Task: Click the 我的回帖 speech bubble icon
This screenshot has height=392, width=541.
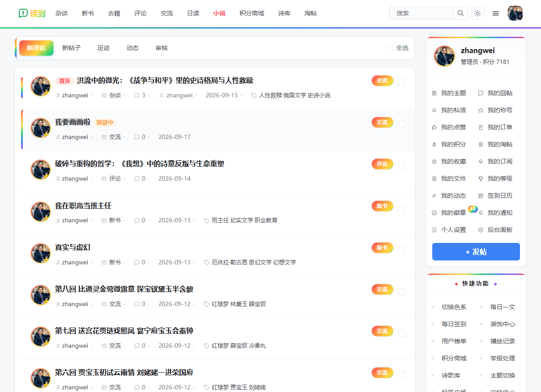Action: pos(480,93)
